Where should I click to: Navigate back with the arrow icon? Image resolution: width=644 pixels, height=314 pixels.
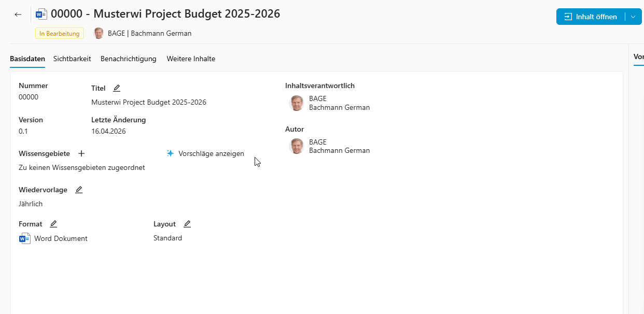(x=18, y=14)
